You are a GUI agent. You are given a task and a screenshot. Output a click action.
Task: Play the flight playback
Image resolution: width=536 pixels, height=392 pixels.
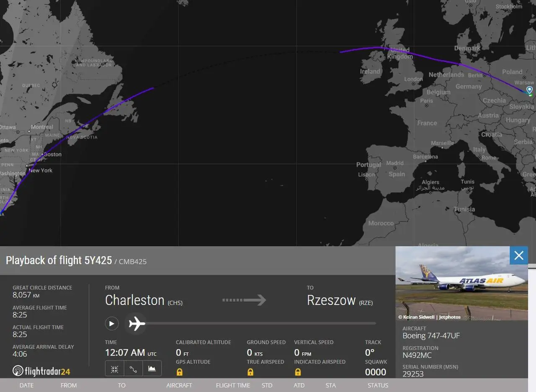112,323
